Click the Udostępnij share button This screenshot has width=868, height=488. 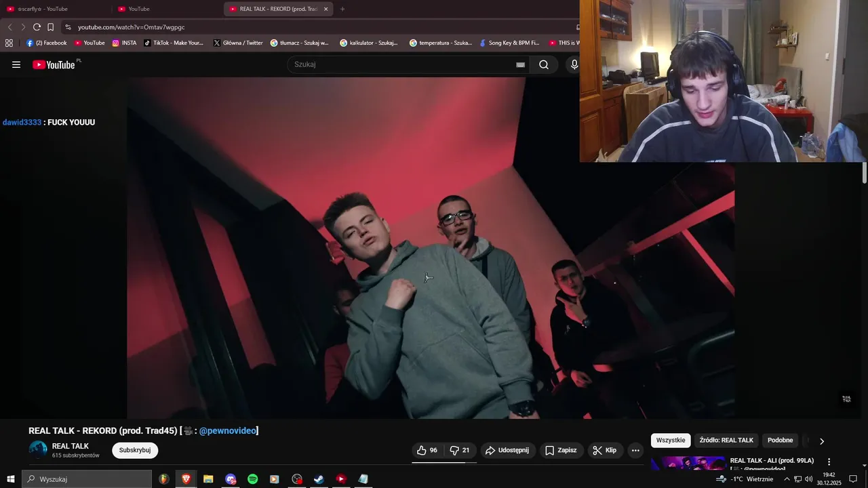[507, 450]
